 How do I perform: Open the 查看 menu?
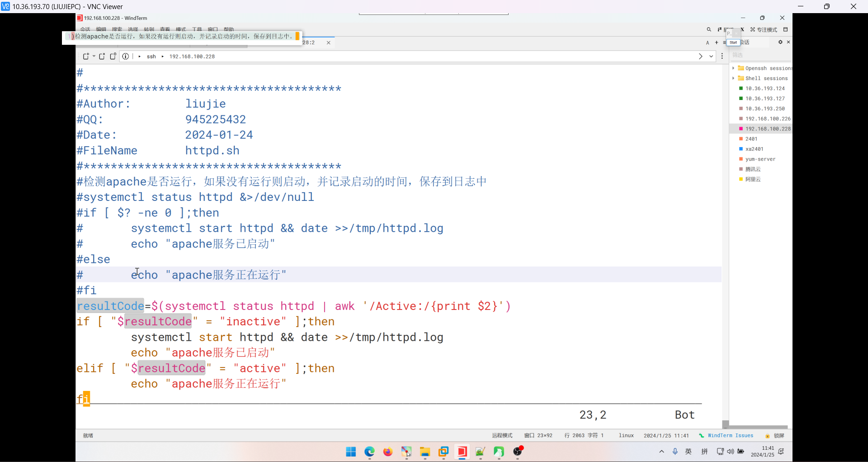pos(164,29)
